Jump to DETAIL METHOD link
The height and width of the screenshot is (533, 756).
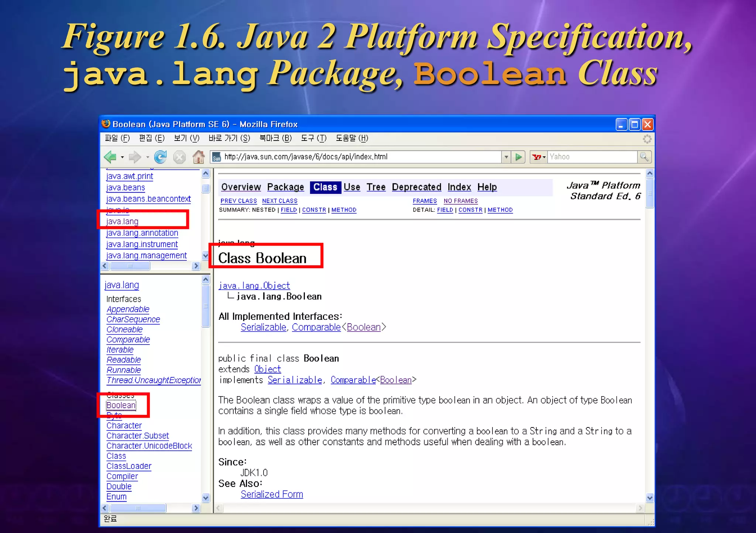coord(500,210)
